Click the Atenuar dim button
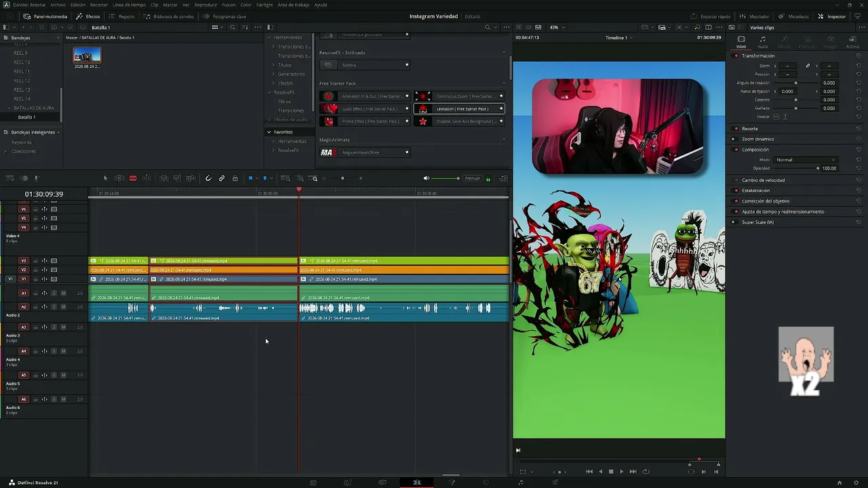The image size is (868, 488). [472, 178]
